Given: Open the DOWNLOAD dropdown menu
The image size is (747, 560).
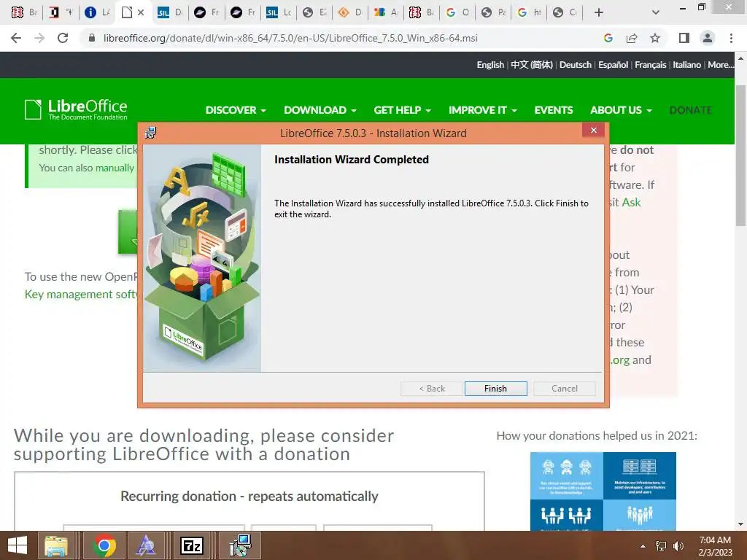Looking at the screenshot, I should (320, 110).
